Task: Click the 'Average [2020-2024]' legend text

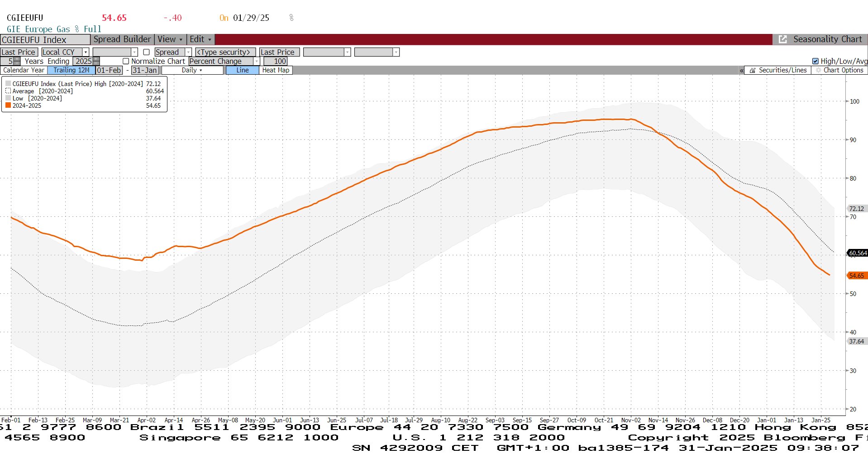Action: 43,91
